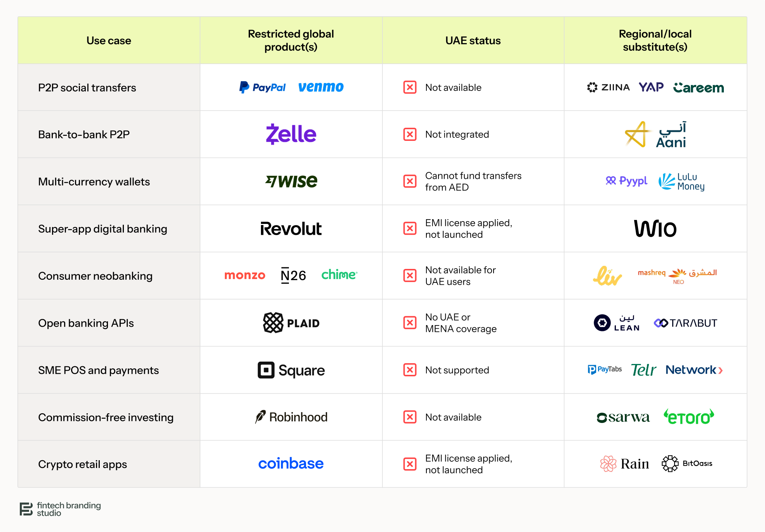765x532 pixels.
Task: Click the Wio logo
Action: coord(655,229)
